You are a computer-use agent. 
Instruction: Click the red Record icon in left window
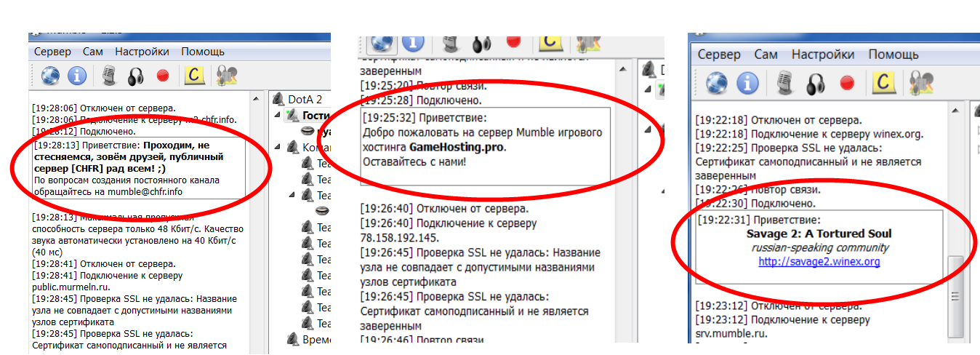(163, 76)
